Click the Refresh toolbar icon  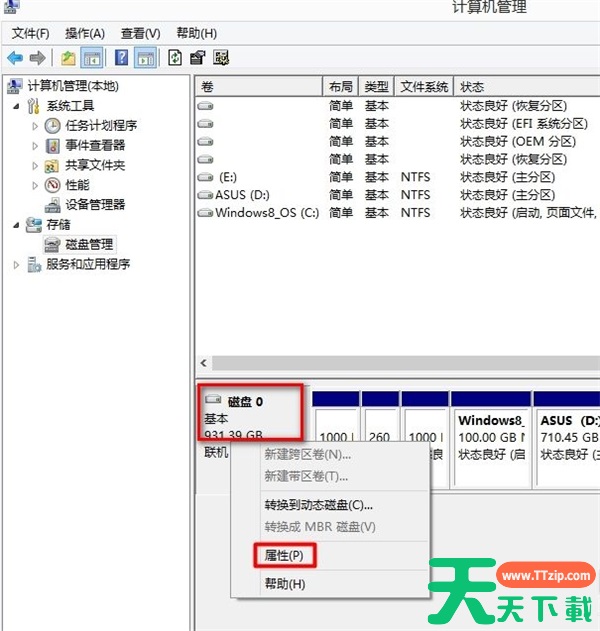pos(176,58)
